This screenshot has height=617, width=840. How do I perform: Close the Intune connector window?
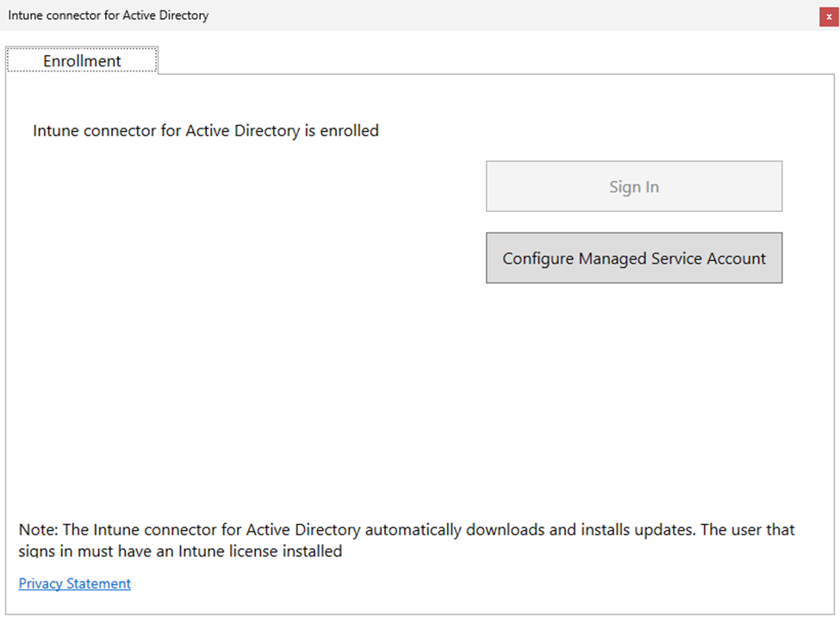click(x=829, y=16)
